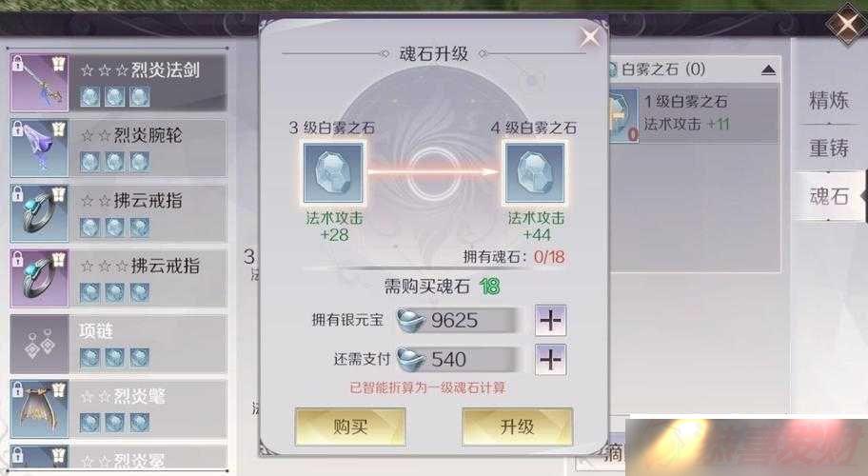Viewport: 868px width, 476px height.
Task: Click the 升级 button
Action: [517, 426]
